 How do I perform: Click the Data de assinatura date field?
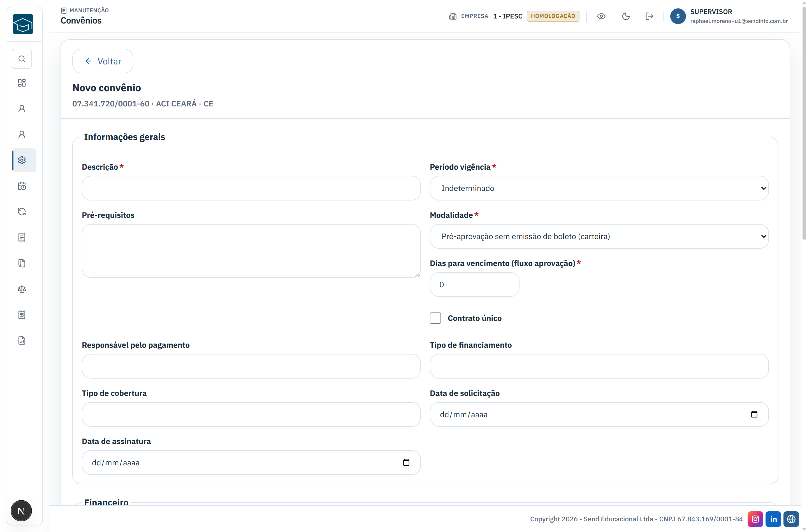point(251,463)
